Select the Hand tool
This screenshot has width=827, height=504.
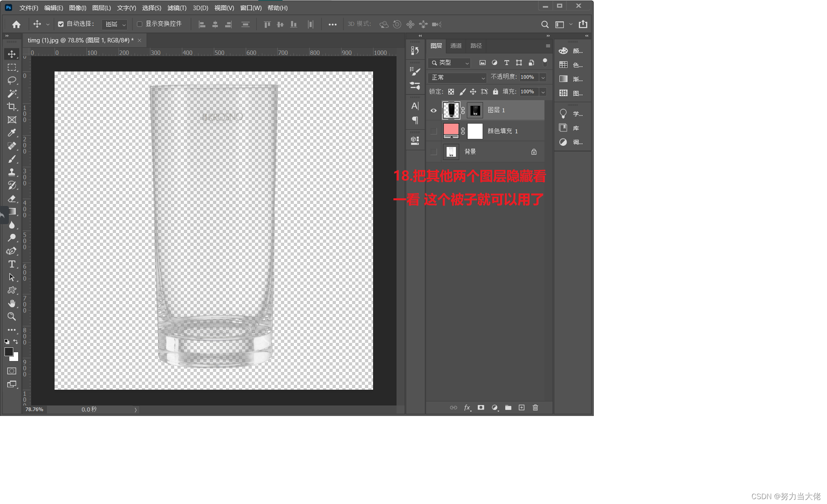click(x=12, y=303)
